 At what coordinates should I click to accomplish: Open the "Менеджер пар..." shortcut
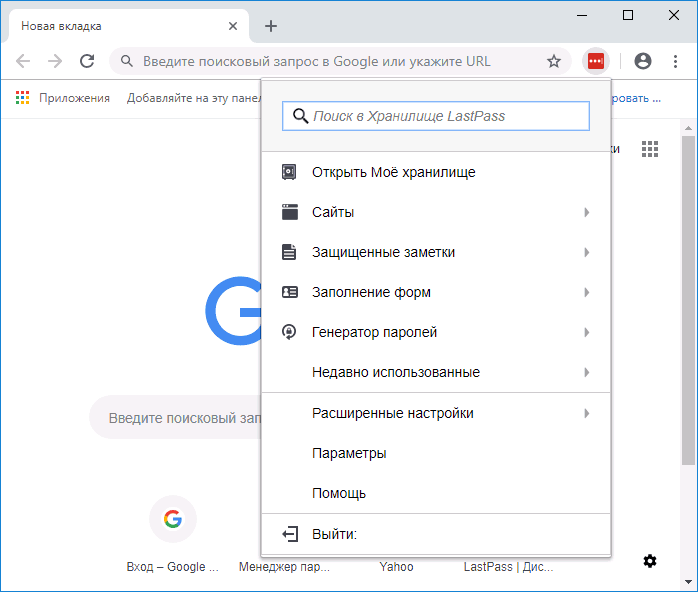pos(284,567)
